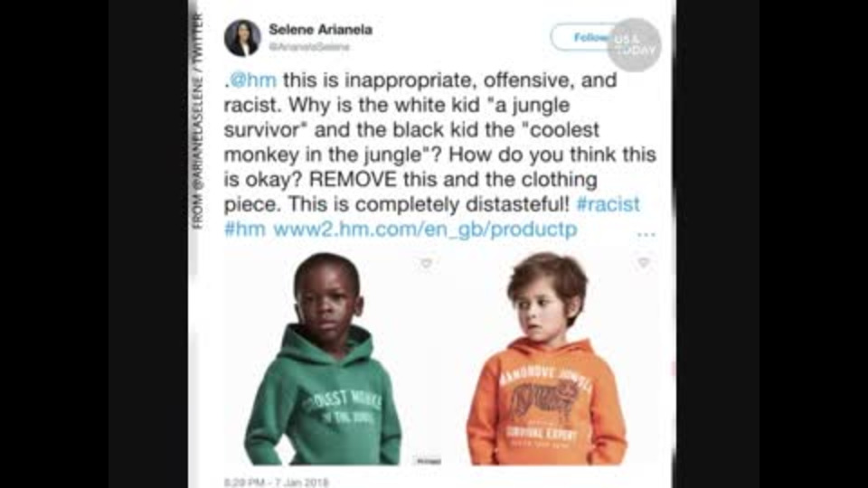The height and width of the screenshot is (488, 868).
Task: Open the Selene Arianela display name
Action: click(320, 29)
